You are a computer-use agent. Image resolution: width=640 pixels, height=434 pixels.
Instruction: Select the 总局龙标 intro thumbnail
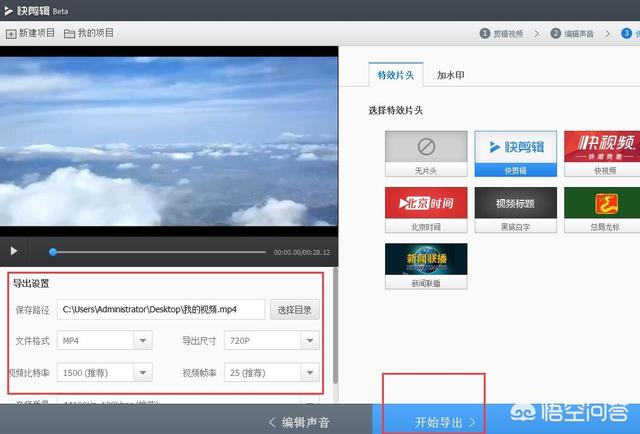[602, 210]
